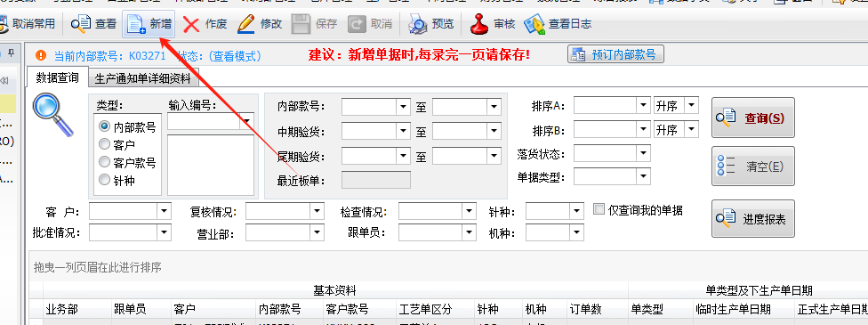Screen dimensions: 868x325
Task: Click the 业务部 column header
Action: click(x=77, y=309)
